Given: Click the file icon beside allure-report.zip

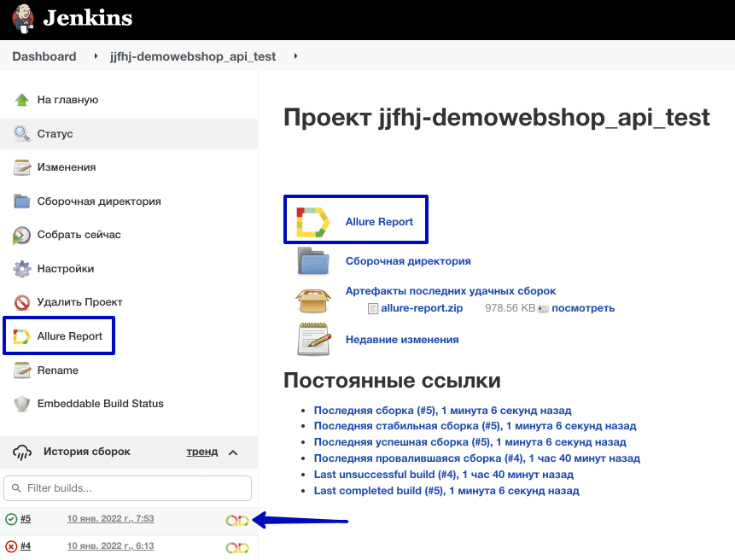Looking at the screenshot, I should pos(373,308).
